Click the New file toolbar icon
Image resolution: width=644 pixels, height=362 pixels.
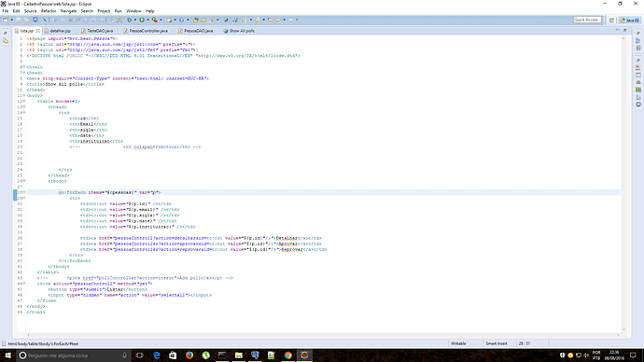tap(6, 20)
